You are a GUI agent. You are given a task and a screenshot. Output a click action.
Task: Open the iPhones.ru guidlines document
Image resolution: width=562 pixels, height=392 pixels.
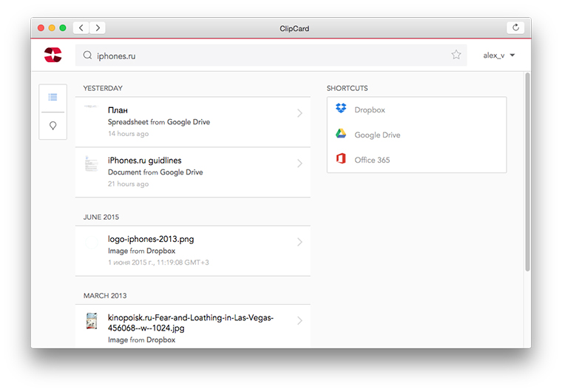tap(145, 160)
